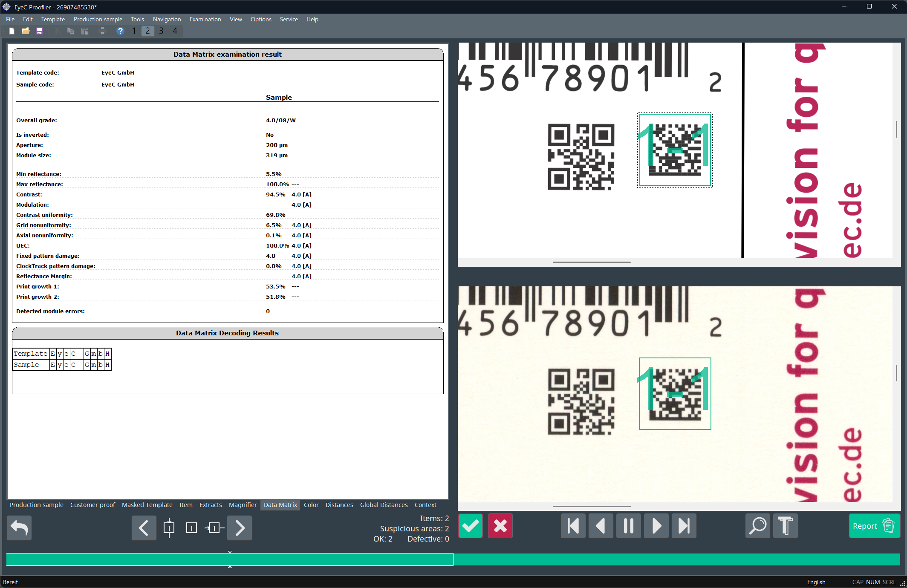Click the green progress bar
This screenshot has width=907, height=588.
point(453,559)
